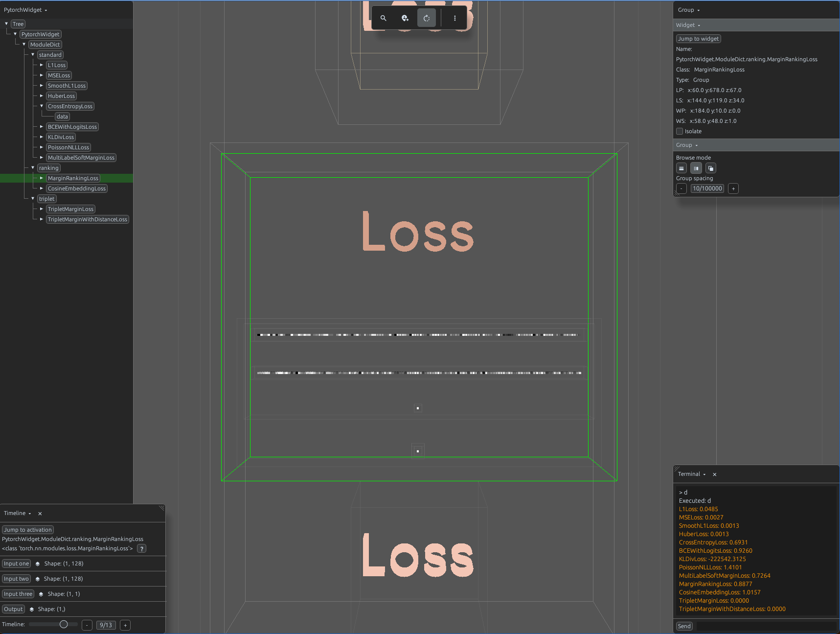Click the Send button in Terminal

click(x=684, y=626)
